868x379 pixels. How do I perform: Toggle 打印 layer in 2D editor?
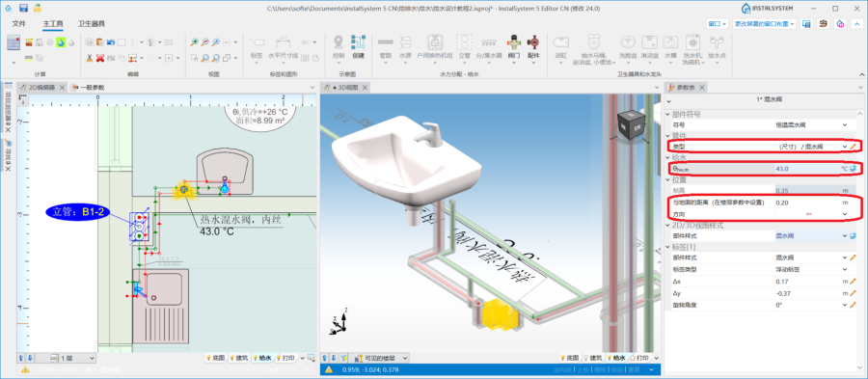[285, 358]
